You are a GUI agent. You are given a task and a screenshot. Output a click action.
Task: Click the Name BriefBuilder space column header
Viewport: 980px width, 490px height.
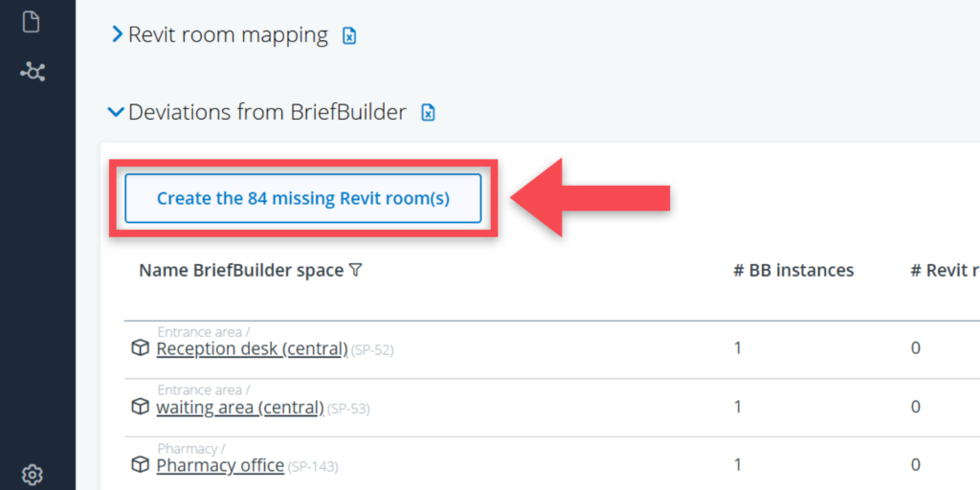tap(241, 271)
